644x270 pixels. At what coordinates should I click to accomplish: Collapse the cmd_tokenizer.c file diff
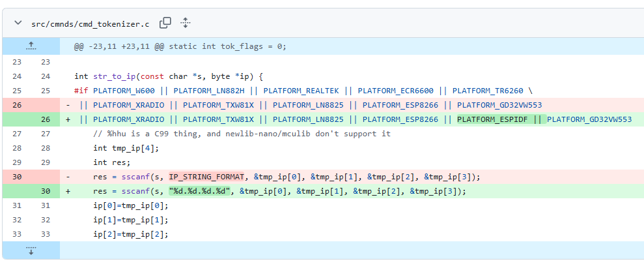[x=18, y=23]
